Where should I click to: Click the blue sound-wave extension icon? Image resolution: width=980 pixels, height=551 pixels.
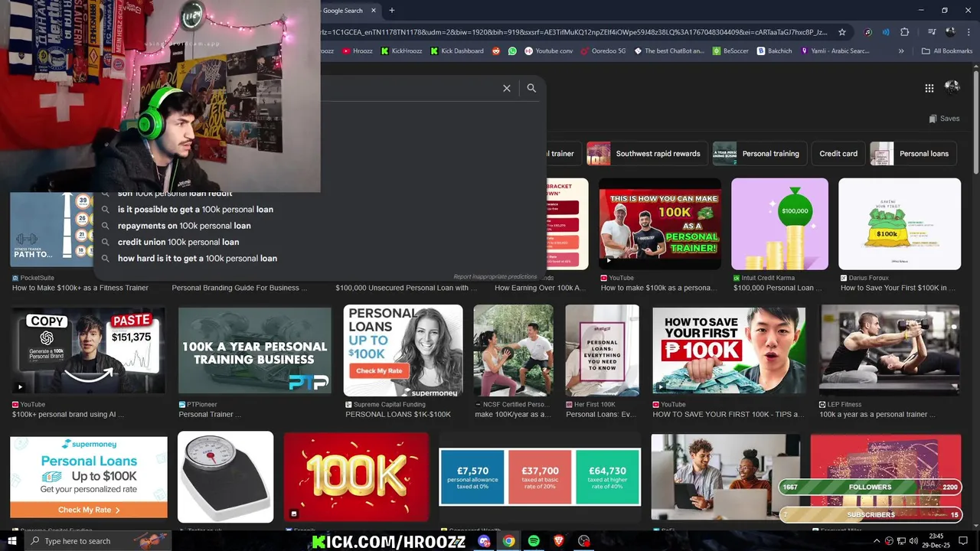point(886,32)
